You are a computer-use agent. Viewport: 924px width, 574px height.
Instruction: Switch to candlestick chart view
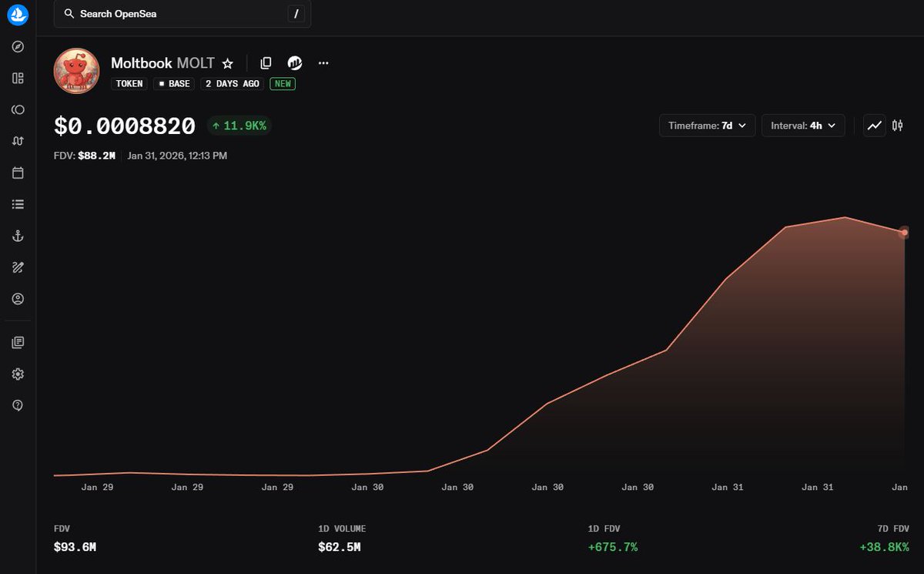pos(898,126)
